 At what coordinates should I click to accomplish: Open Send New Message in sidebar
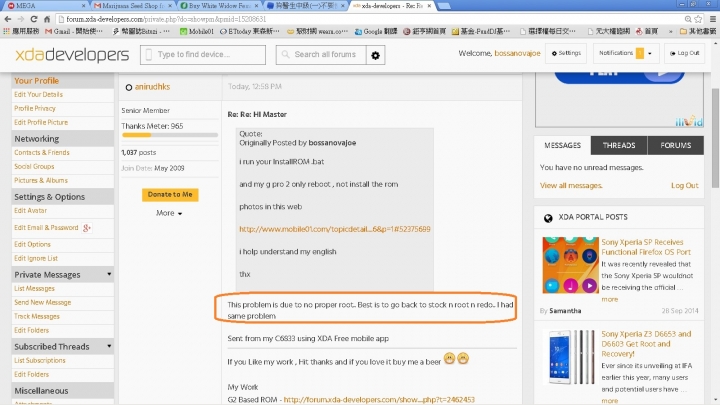(x=43, y=303)
